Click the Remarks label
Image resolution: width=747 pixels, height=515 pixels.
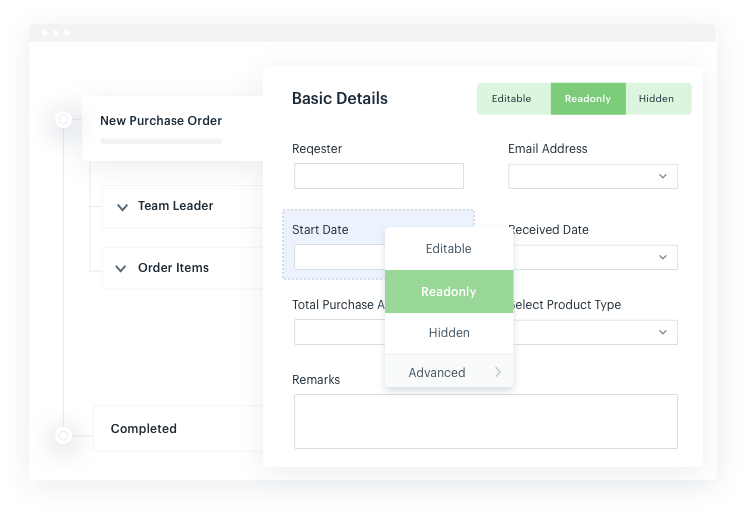316,380
